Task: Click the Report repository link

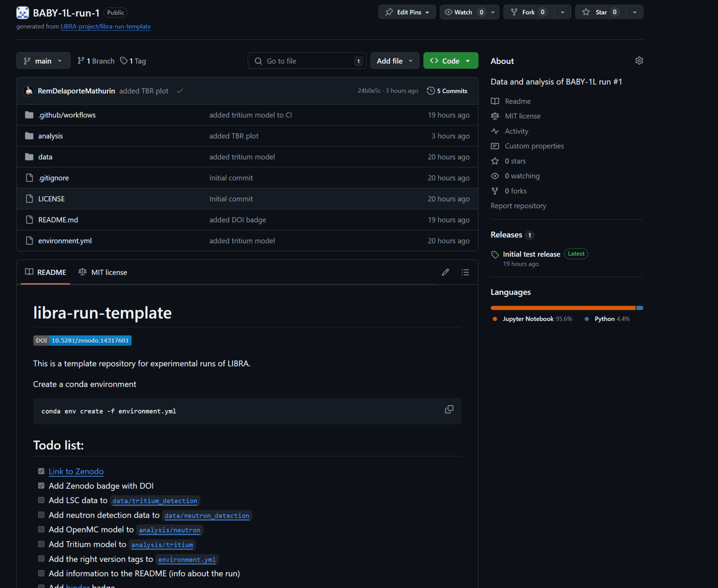Action: point(518,206)
